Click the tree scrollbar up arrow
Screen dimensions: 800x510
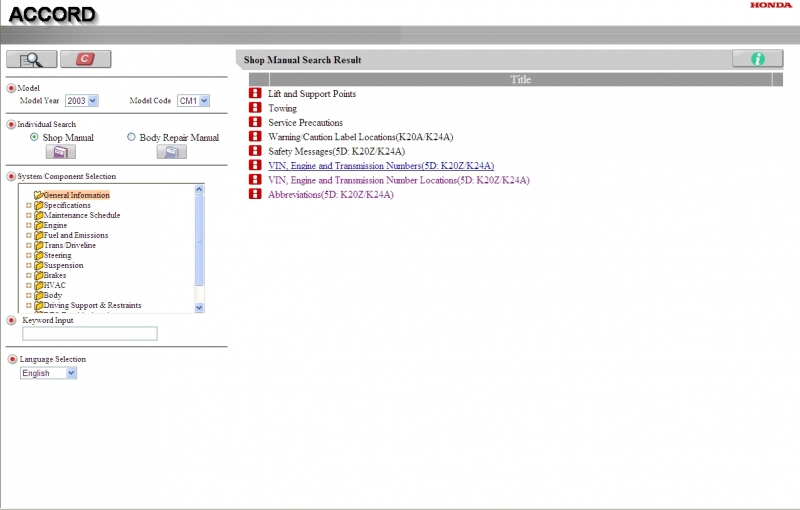(x=199, y=189)
